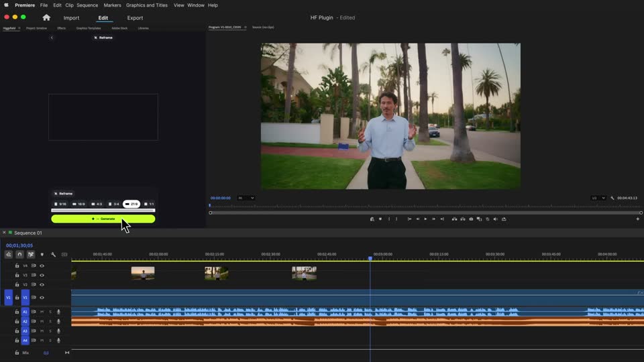
Task: Open the Export workspace
Action: pos(135,18)
